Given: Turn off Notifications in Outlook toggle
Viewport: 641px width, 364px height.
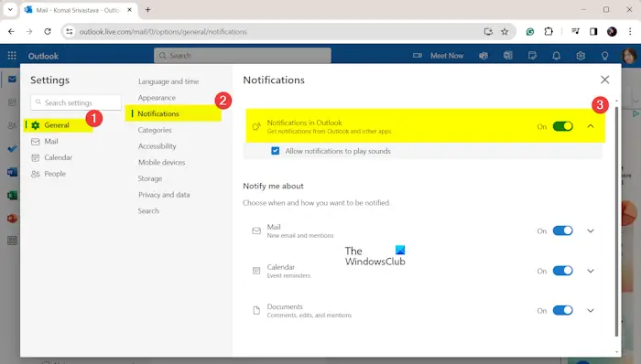Looking at the screenshot, I should pos(563,126).
